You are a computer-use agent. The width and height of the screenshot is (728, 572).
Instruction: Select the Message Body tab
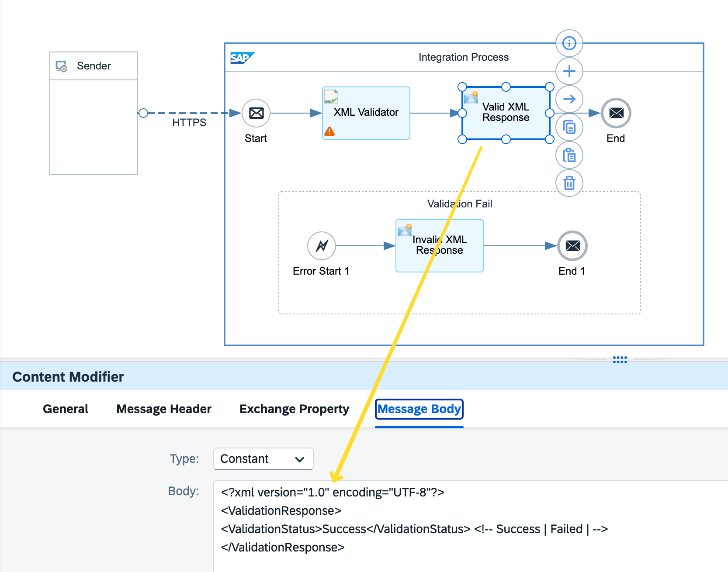pyautogui.click(x=419, y=409)
